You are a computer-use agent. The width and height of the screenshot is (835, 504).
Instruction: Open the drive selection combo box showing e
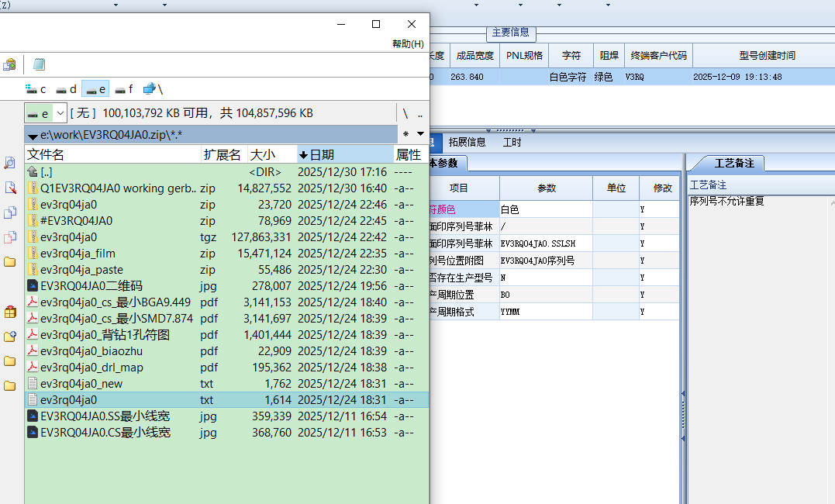pyautogui.click(x=46, y=113)
